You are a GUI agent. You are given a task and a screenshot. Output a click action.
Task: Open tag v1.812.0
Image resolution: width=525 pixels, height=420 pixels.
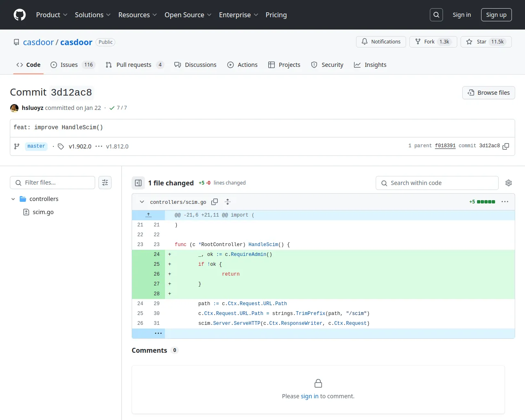[x=117, y=146]
